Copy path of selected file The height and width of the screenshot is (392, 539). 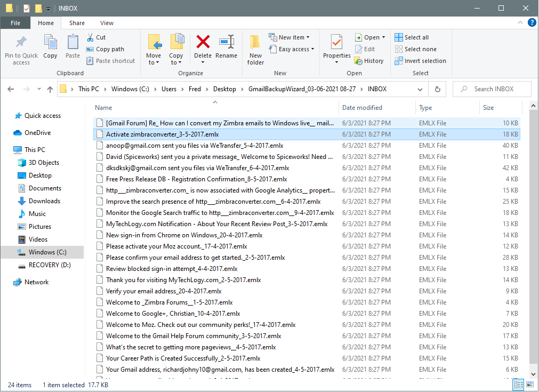click(x=105, y=49)
